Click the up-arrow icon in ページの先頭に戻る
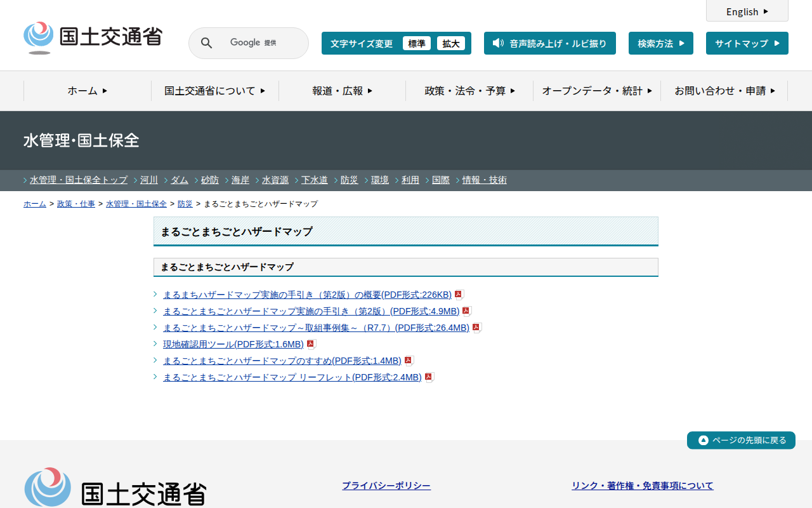 point(703,441)
